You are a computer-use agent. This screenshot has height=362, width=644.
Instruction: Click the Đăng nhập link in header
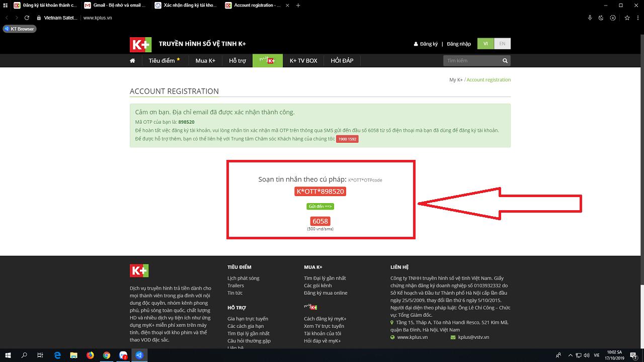pos(459,44)
